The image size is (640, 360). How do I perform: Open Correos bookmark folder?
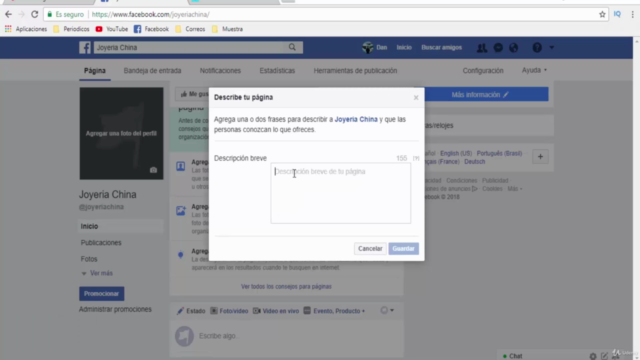coord(190,29)
